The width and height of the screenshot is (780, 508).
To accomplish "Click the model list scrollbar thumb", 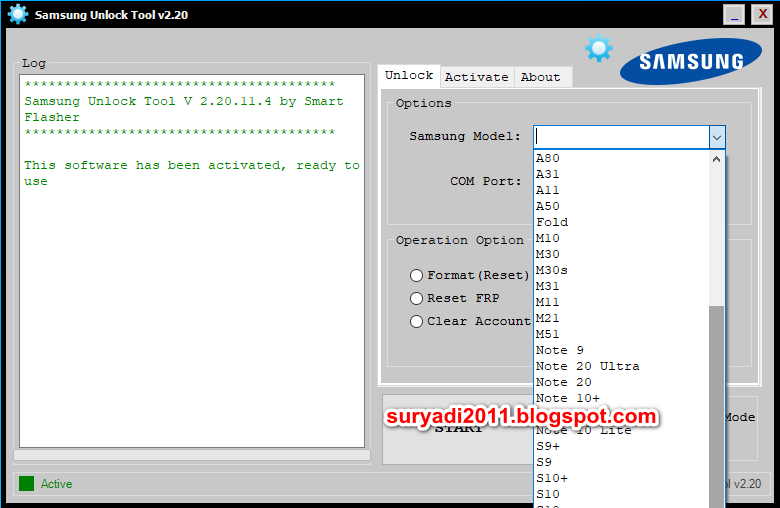I will (716, 406).
